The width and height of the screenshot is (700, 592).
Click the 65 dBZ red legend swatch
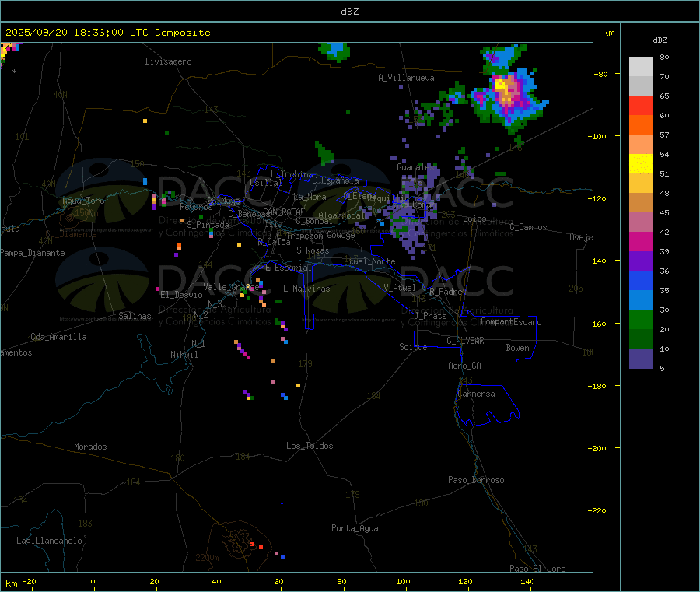[x=641, y=105]
